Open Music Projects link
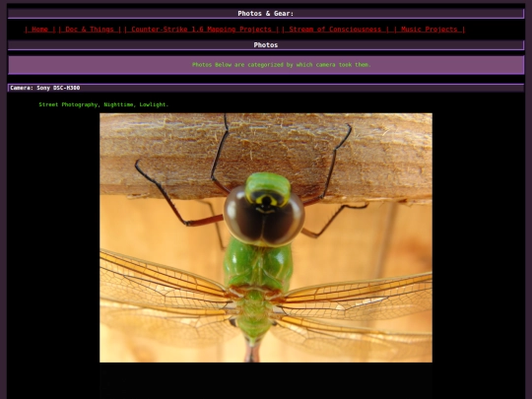 click(430, 30)
